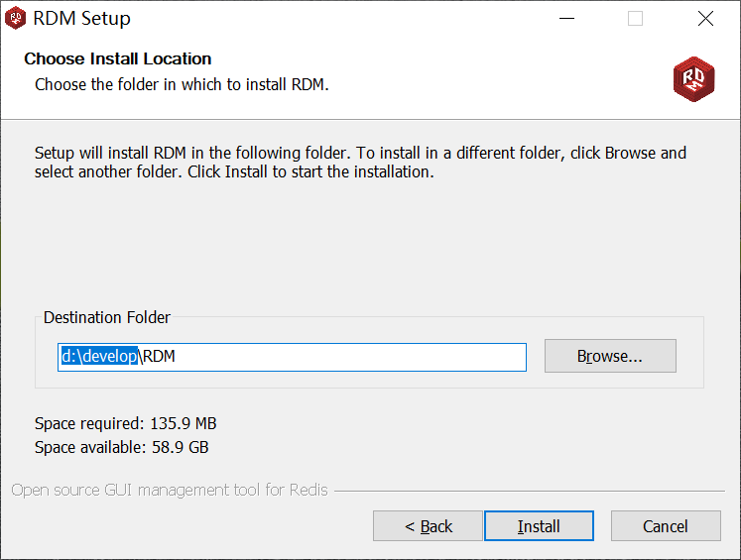Click the "Choose the folder" subtitle text

[182, 84]
